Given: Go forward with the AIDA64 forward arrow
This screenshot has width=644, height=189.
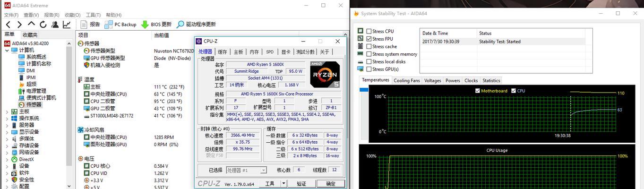Looking at the screenshot, I should [x=19, y=25].
